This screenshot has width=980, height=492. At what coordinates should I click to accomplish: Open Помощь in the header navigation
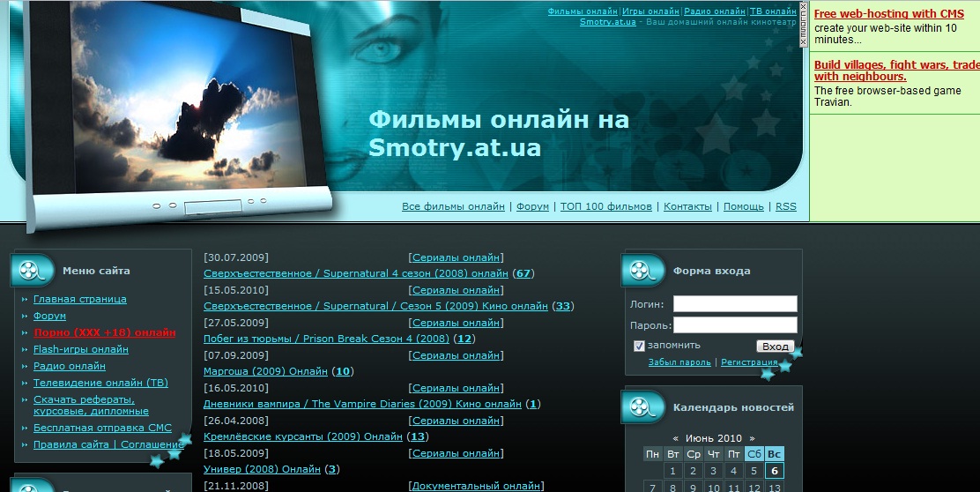743,206
